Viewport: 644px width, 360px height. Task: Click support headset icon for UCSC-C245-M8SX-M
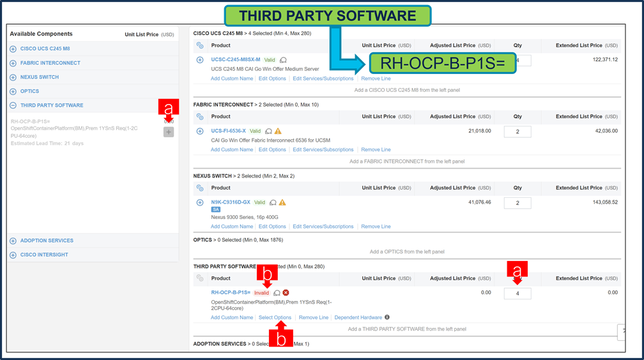[283, 60]
